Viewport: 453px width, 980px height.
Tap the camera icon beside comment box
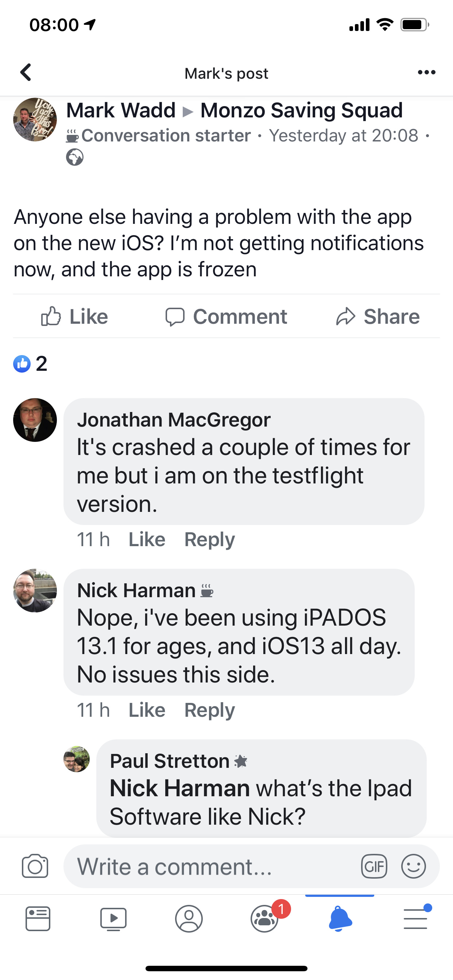pyautogui.click(x=35, y=866)
